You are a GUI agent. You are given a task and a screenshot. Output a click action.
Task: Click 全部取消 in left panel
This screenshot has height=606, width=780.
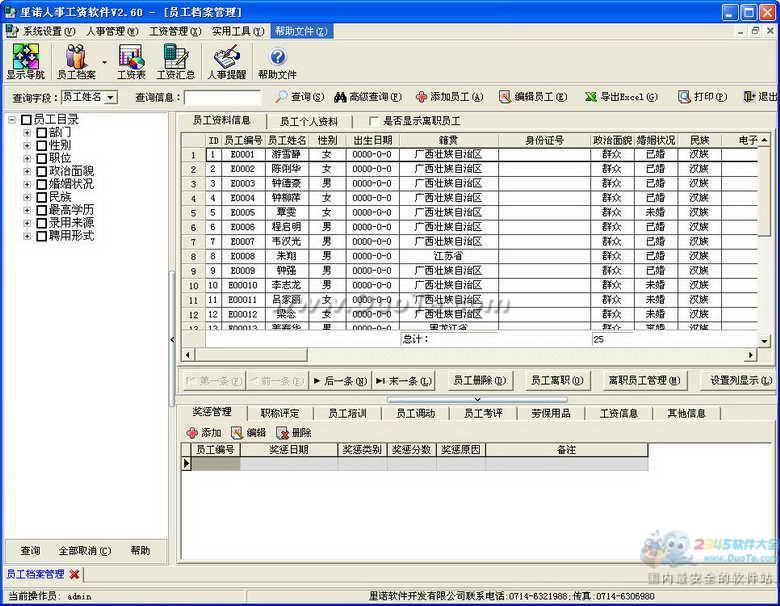click(85, 551)
